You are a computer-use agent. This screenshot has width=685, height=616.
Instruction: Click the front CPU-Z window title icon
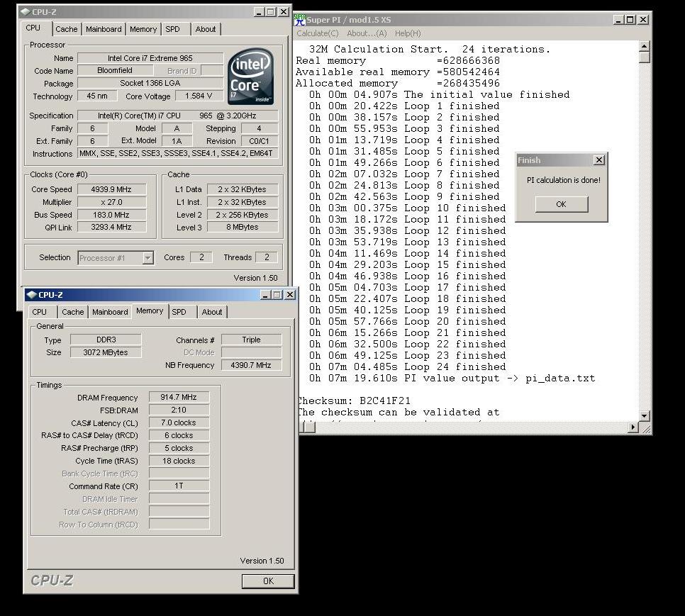(x=31, y=295)
